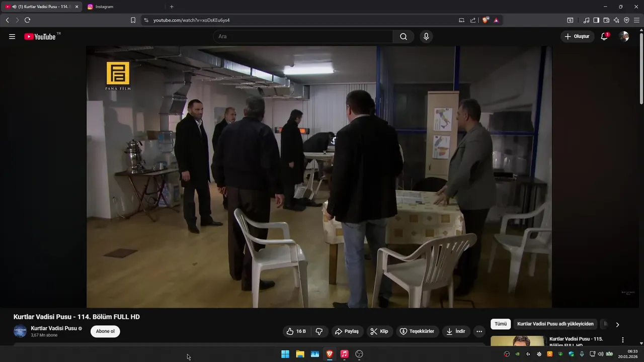
Task: Open more actions three-dot menu
Action: coord(479,331)
